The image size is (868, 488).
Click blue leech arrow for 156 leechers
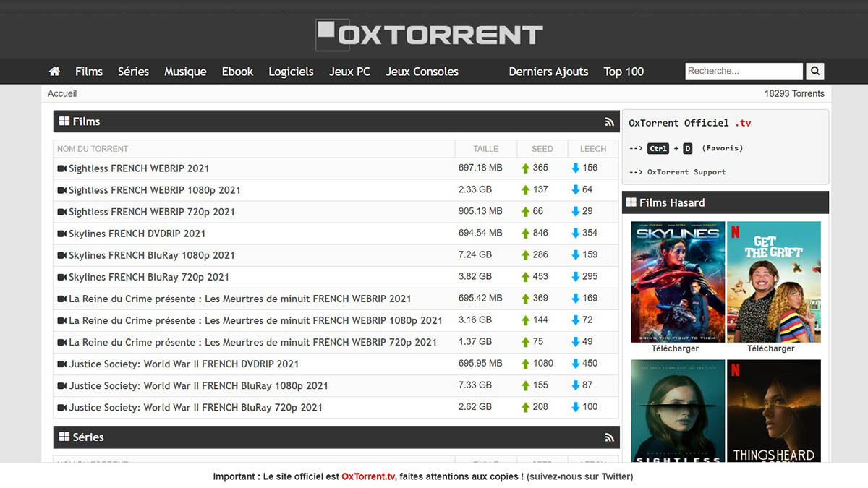[x=576, y=168]
